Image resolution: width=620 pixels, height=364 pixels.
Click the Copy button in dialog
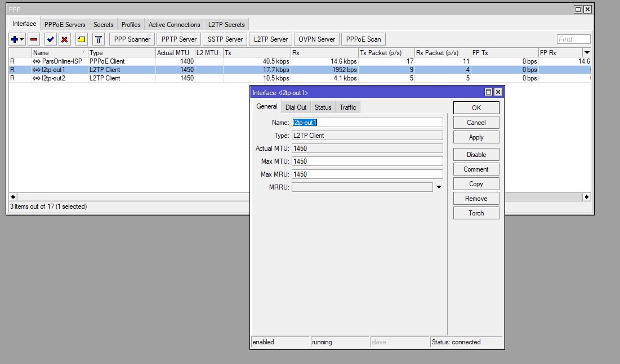pyautogui.click(x=476, y=184)
